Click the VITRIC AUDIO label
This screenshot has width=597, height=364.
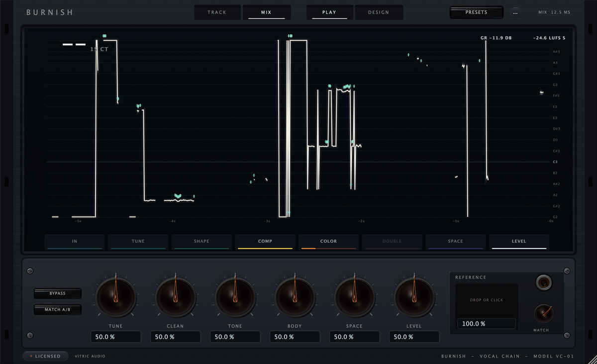coord(90,356)
